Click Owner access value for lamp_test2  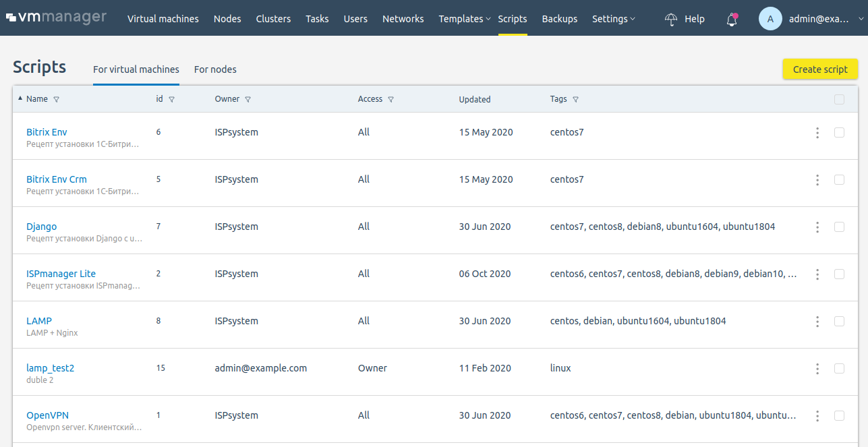pos(372,368)
